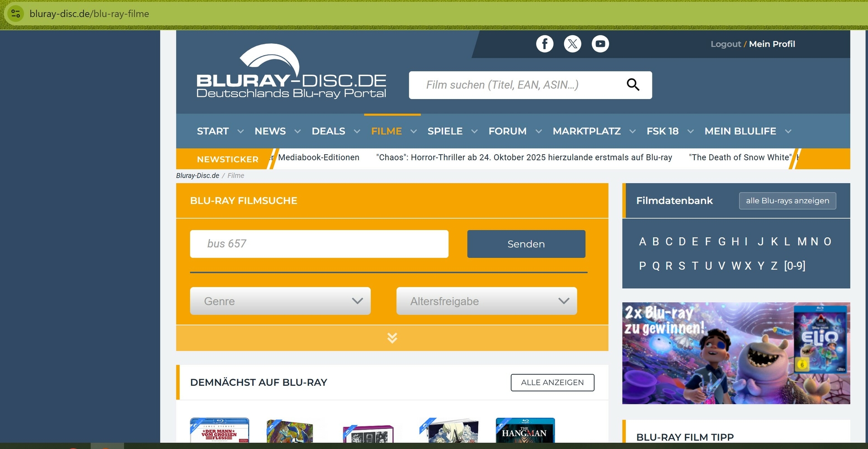Open the Mein Profil link

(x=772, y=44)
